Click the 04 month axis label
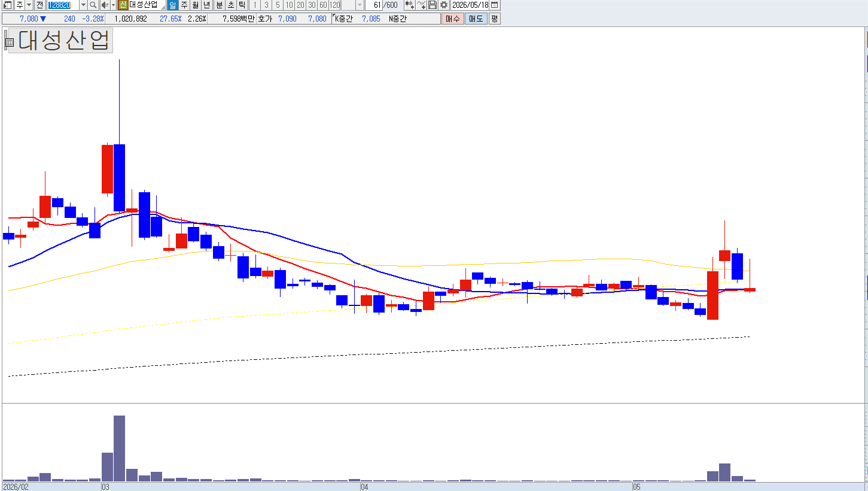868x491 pixels. pyautogui.click(x=364, y=487)
